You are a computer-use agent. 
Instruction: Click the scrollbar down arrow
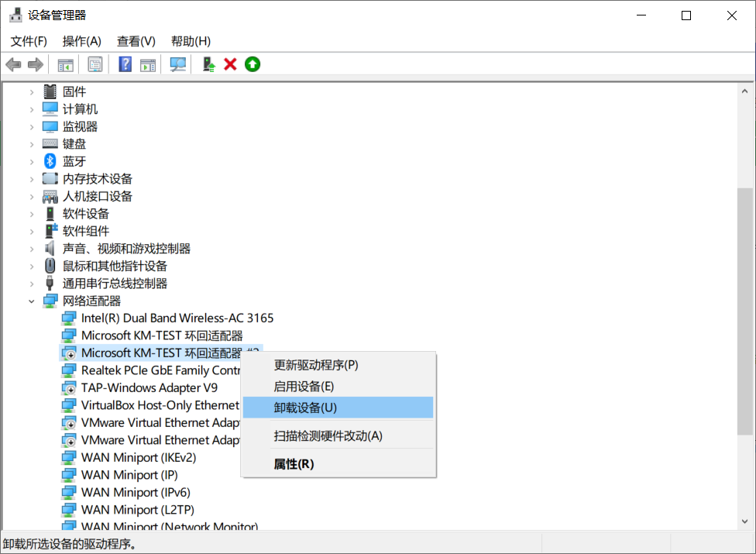tap(745, 521)
